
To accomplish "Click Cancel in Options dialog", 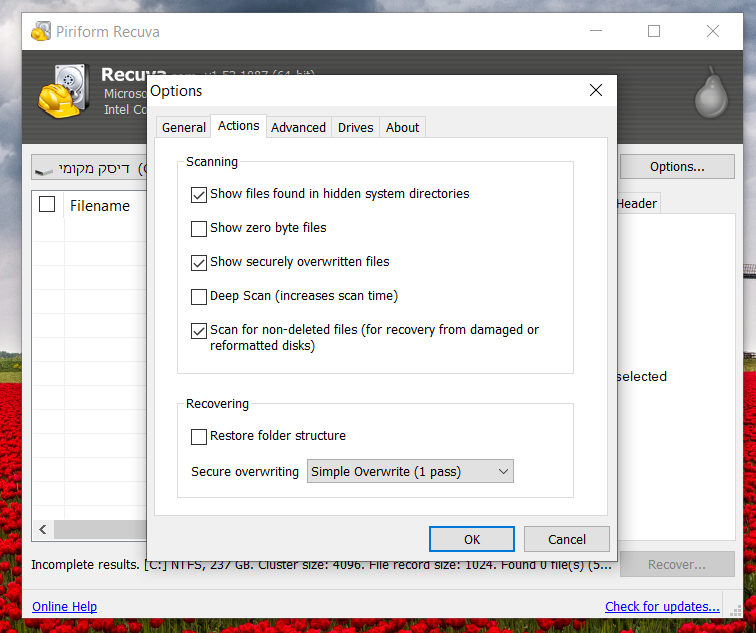I will (x=567, y=539).
